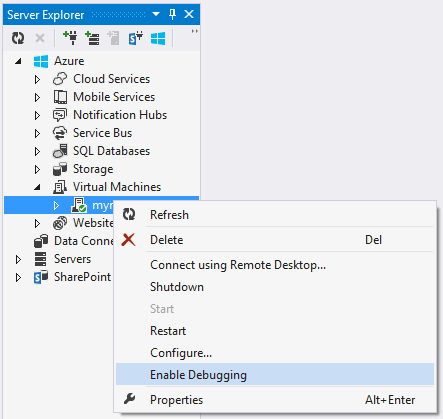Click the red X Delete menu icon
The width and height of the screenshot is (443, 419).
point(128,240)
